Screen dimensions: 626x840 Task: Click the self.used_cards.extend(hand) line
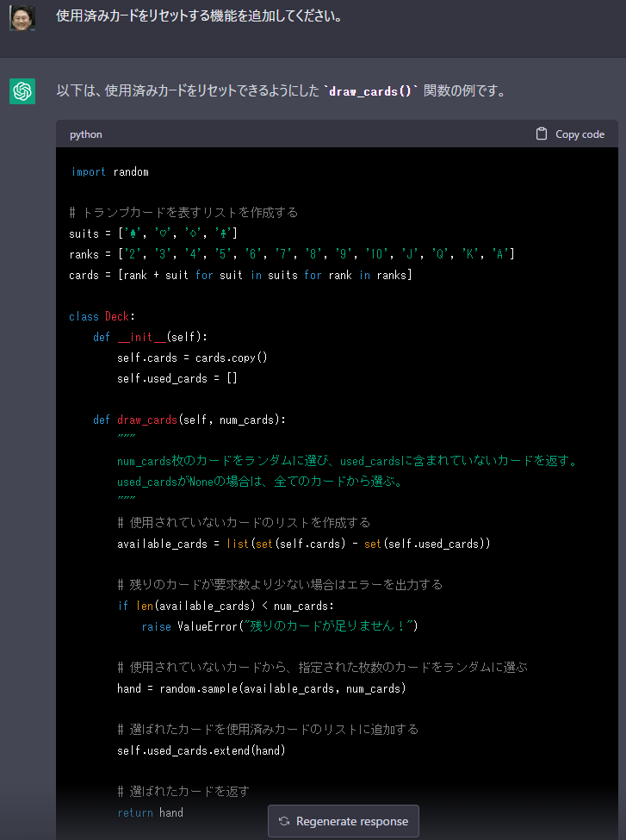[x=201, y=750]
